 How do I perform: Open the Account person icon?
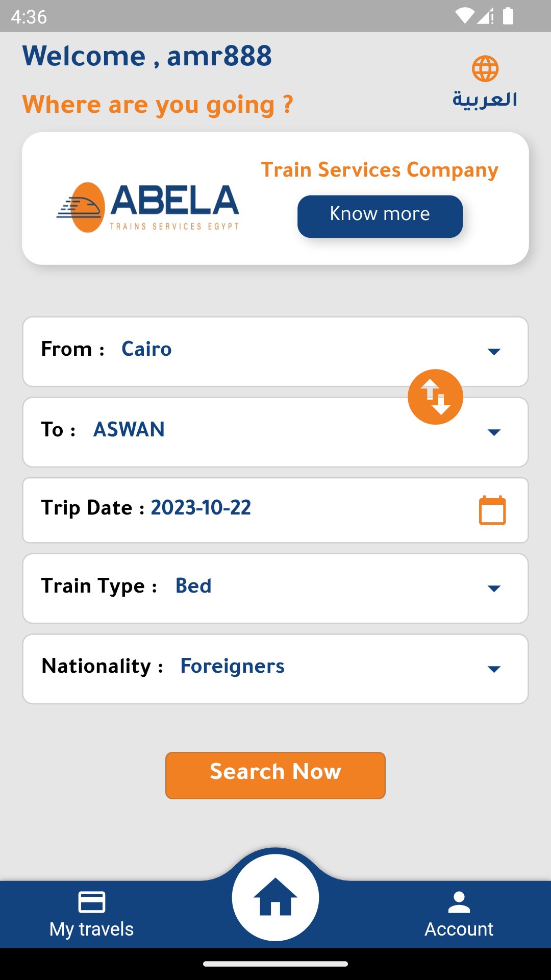[459, 902]
